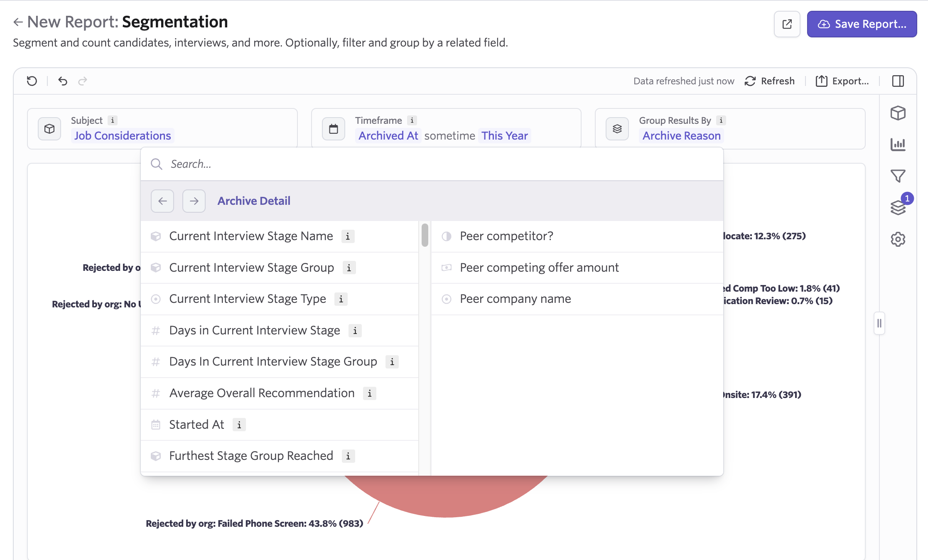Change the This Year timeframe range
The height and width of the screenshot is (560, 928).
pyautogui.click(x=505, y=136)
